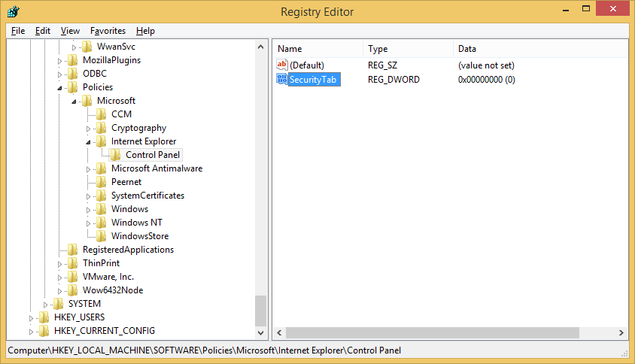Open the View menu
This screenshot has height=364, width=635.
click(x=70, y=31)
